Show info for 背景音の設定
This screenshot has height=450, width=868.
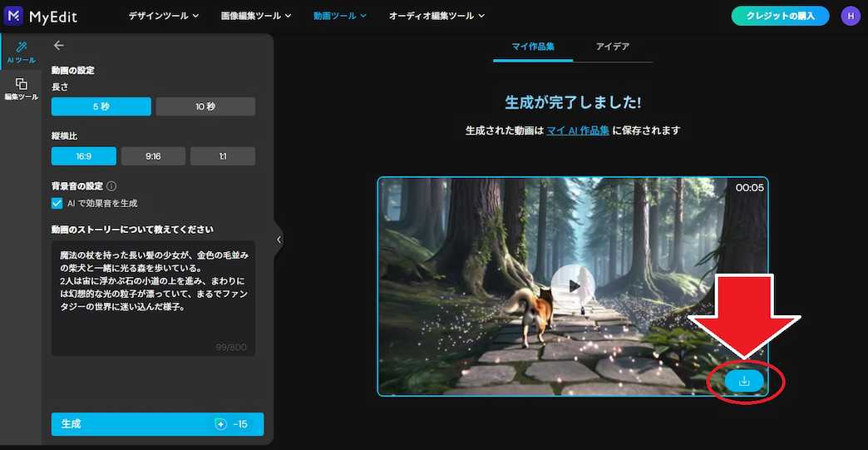[x=111, y=186]
